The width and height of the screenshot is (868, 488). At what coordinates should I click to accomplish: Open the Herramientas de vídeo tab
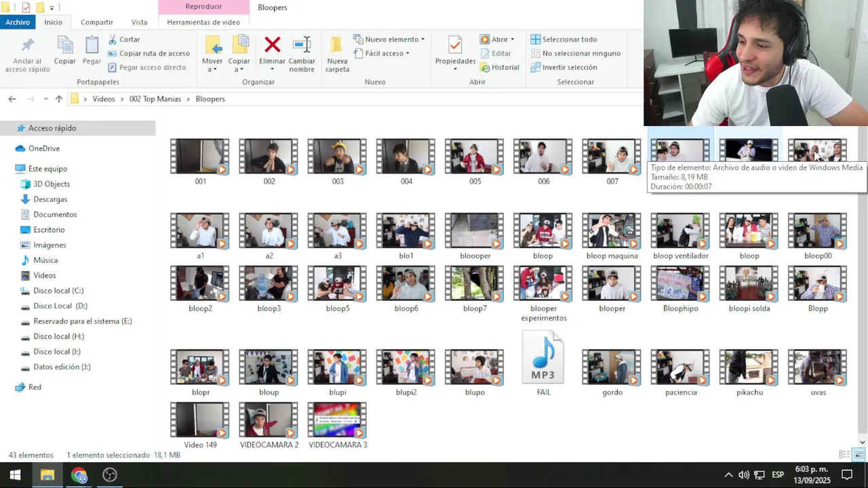click(203, 22)
